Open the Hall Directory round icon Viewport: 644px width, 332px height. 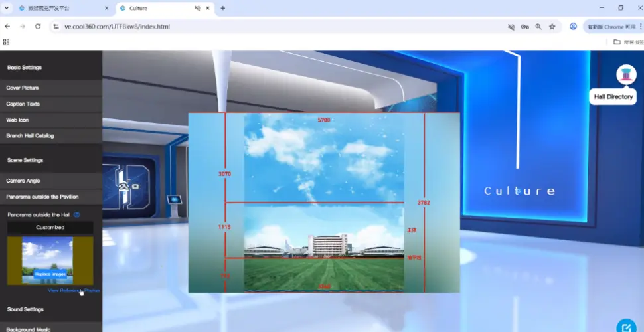626,75
